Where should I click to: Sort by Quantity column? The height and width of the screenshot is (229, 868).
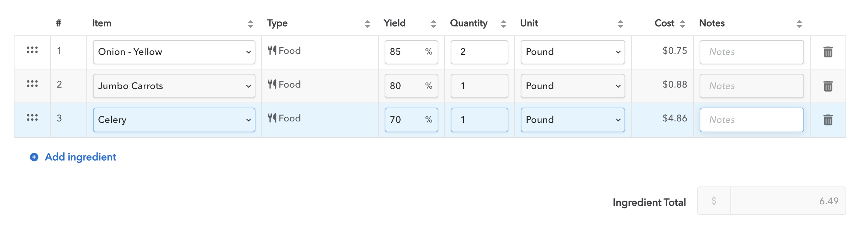503,24
